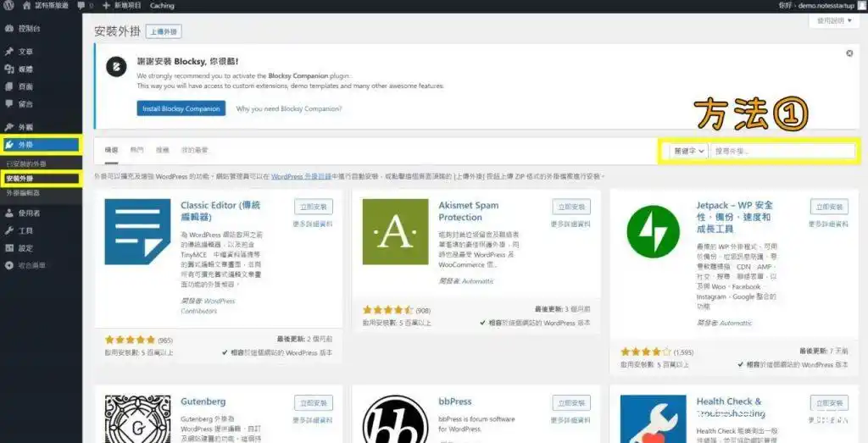The image size is (868, 443).
Task: Open the comments bubble in admin bar
Action: coord(81,5)
